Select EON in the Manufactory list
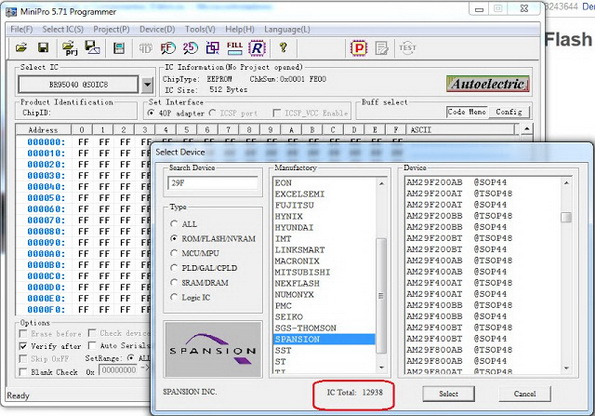The width and height of the screenshot is (595, 416). [x=324, y=183]
